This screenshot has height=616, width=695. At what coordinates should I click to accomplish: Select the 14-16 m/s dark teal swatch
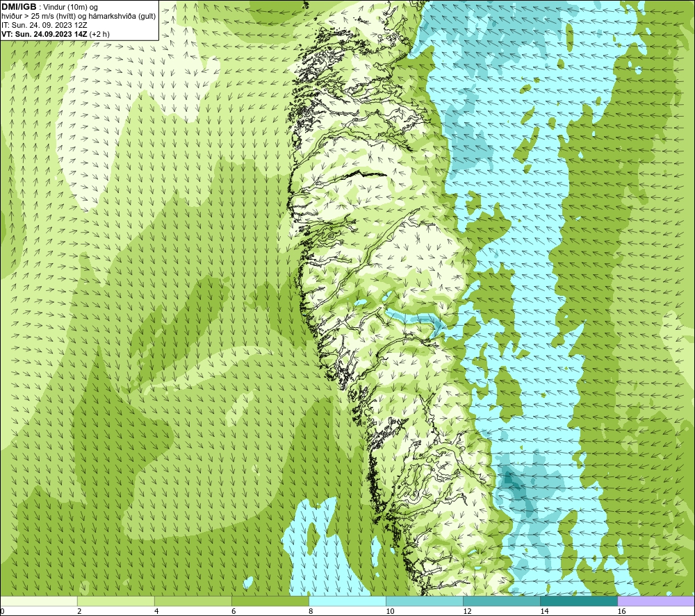(x=579, y=601)
